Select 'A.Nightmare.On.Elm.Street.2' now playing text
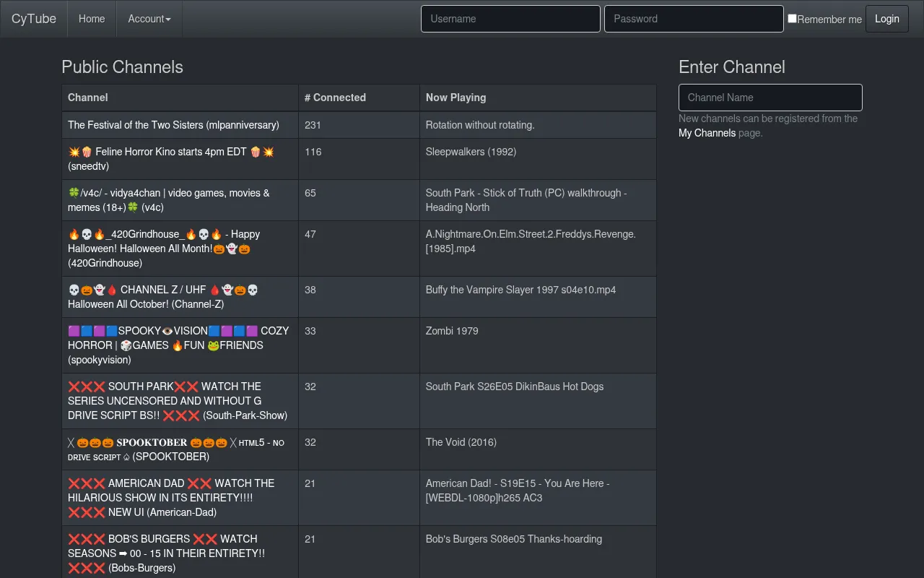 (x=531, y=241)
